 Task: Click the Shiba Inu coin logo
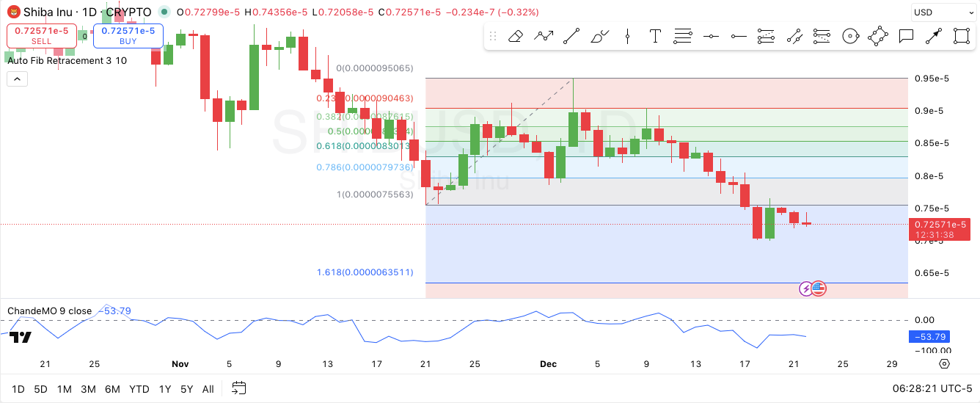[13, 12]
